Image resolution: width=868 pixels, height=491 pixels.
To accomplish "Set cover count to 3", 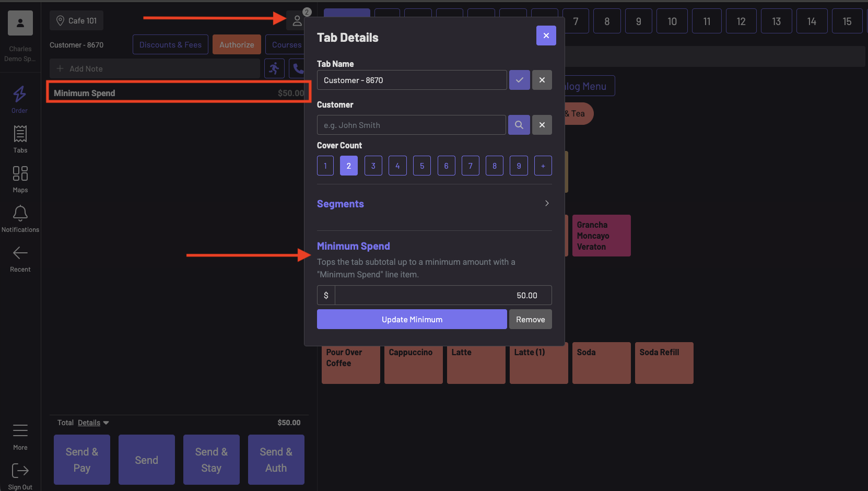I will [x=373, y=166].
